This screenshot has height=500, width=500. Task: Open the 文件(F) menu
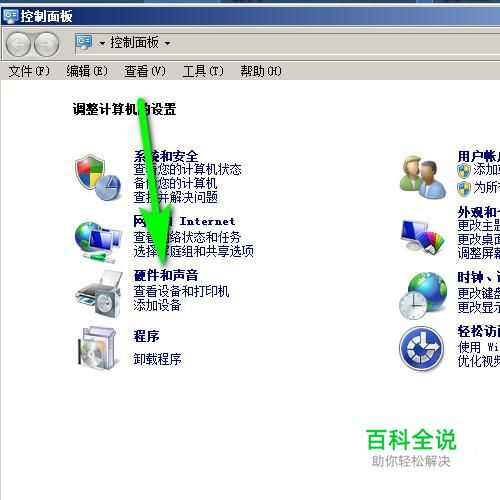coord(29,71)
